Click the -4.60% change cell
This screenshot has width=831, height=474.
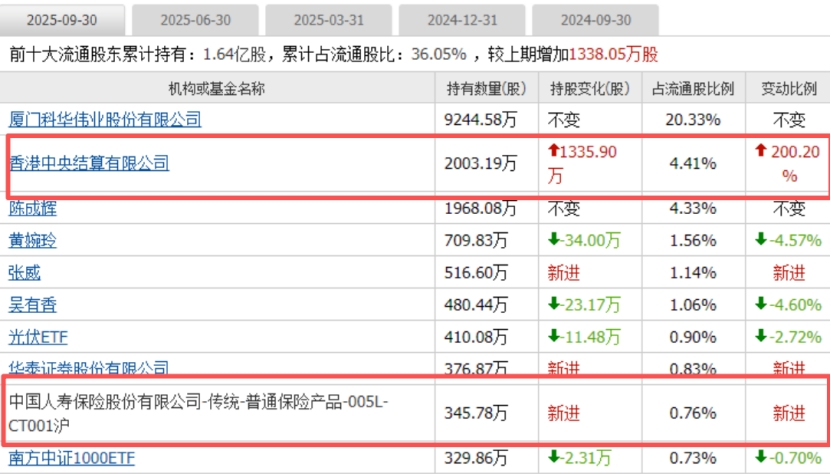(788, 305)
